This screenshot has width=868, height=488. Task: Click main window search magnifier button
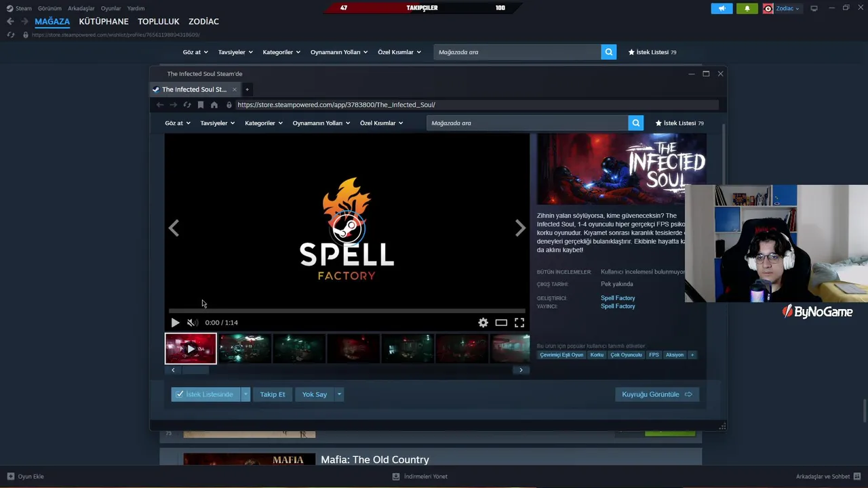pos(608,52)
